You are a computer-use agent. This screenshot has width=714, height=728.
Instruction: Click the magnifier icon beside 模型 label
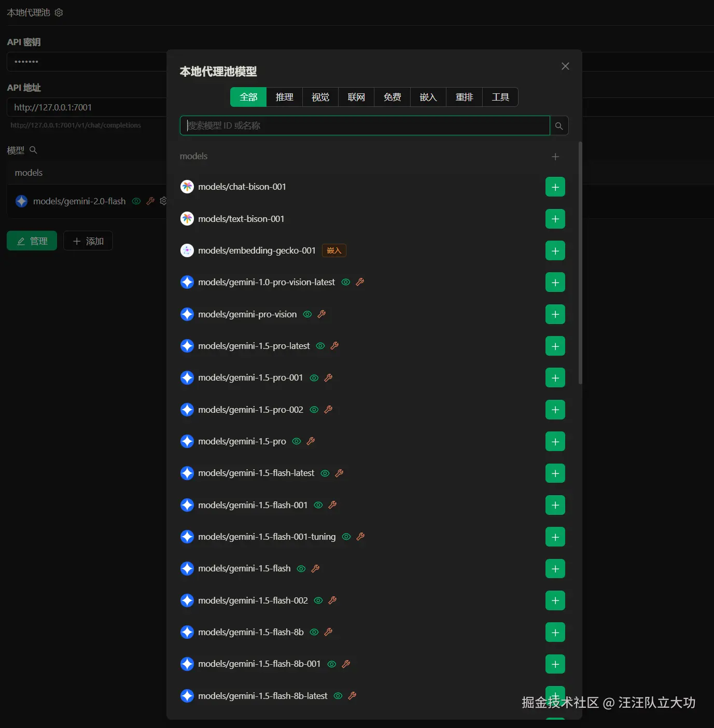(x=33, y=150)
